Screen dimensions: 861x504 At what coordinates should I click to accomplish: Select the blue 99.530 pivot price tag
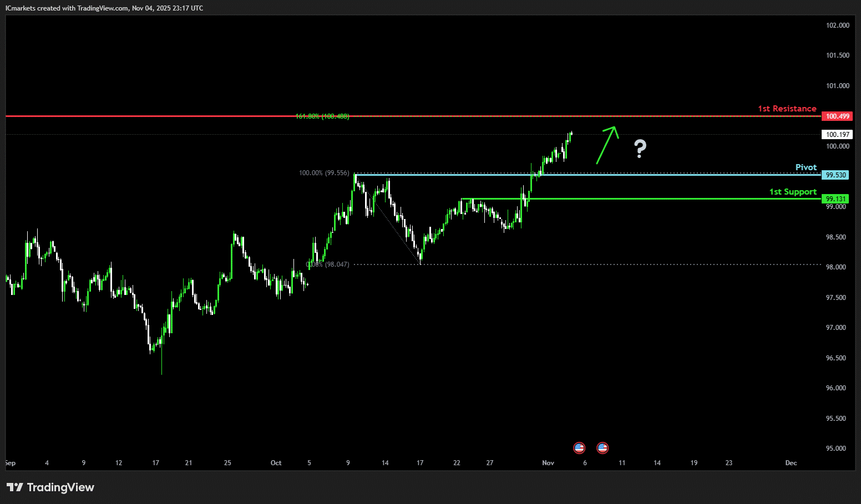click(835, 175)
